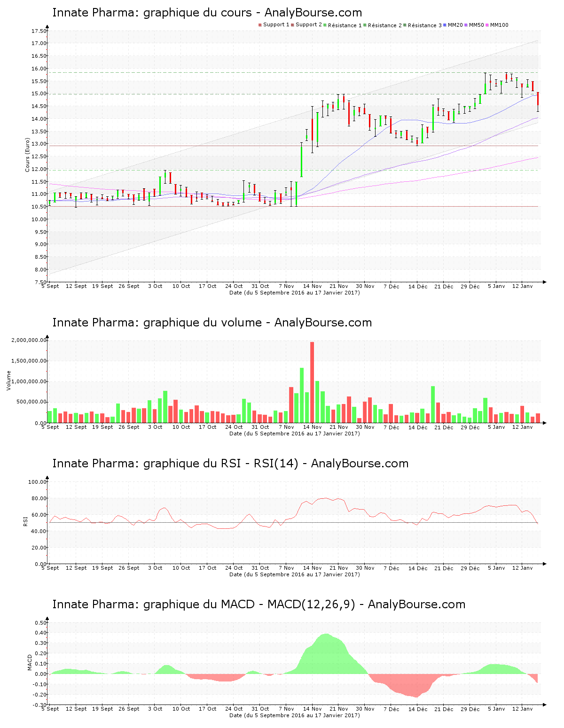Click the -0.30 label on MACD axis

point(39,705)
